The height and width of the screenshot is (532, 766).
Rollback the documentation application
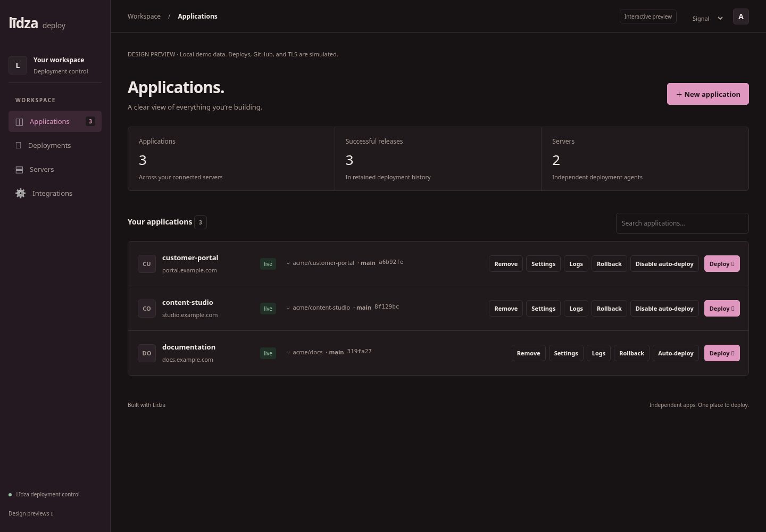(631, 353)
